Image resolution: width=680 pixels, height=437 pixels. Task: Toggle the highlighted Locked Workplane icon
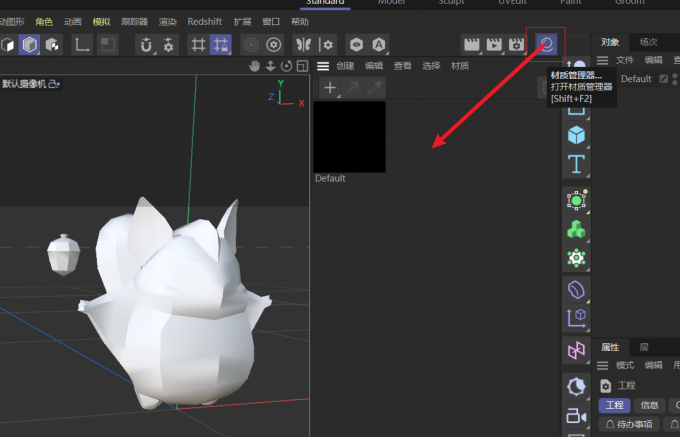point(221,44)
